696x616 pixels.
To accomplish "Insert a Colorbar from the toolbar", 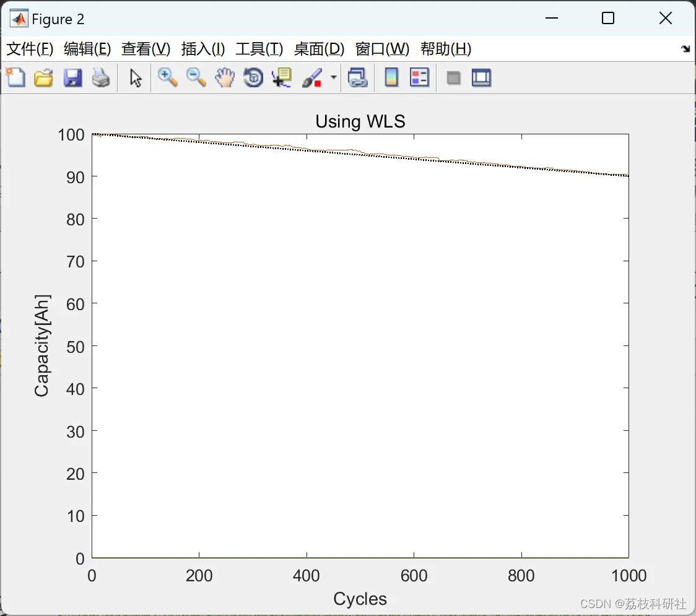I will 391,77.
